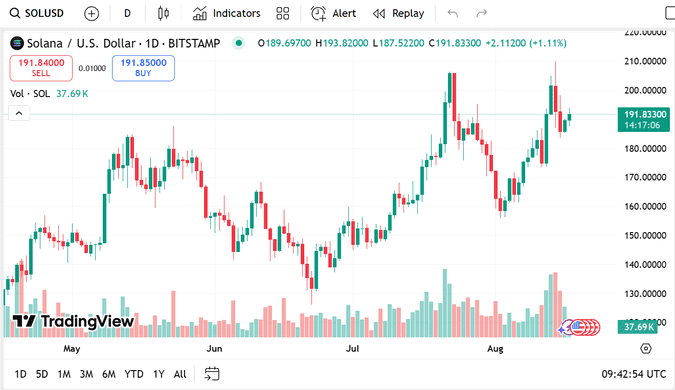Open the SOLUSD symbol search
675x390 pixels.
click(37, 13)
